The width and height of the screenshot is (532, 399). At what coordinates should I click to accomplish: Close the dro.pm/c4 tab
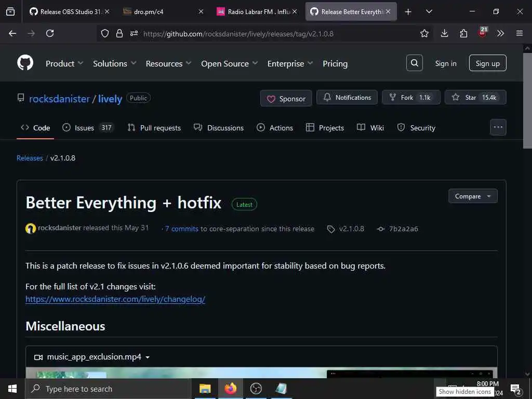tap(201, 11)
